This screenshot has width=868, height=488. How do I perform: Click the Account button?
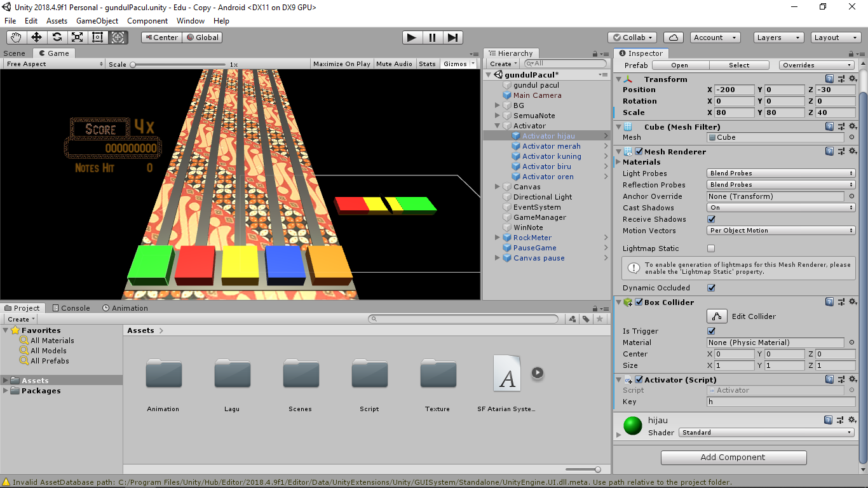[715, 37]
